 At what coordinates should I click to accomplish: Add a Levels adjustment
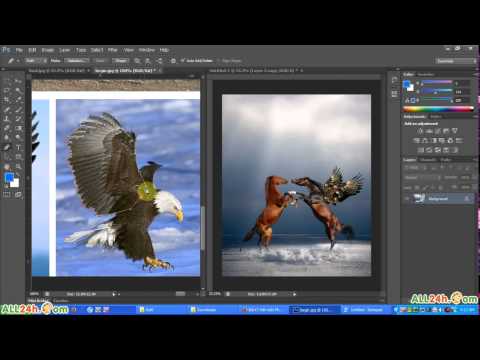pos(429,131)
